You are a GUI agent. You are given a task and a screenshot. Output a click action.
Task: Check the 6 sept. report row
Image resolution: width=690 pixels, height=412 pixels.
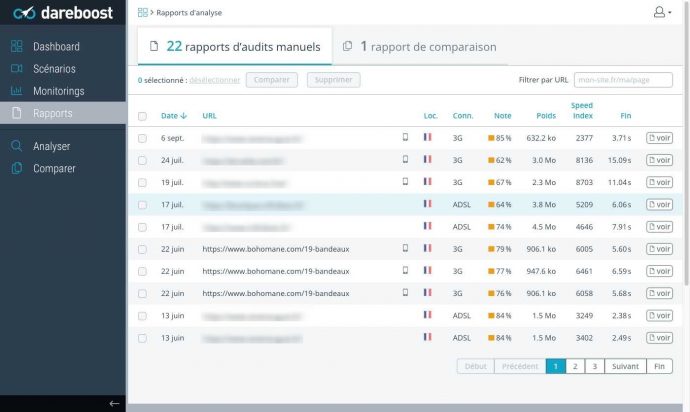142,138
